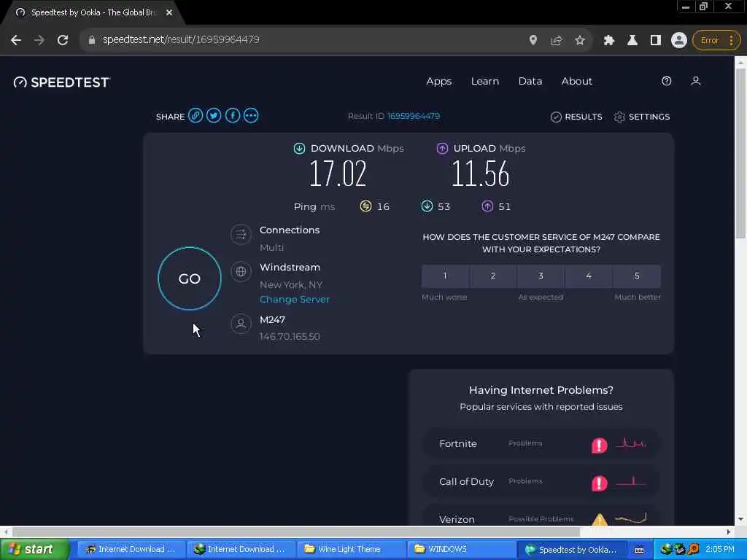Select the Speedtest by Ookla browser tab
747x560 pixels.
pyautogui.click(x=93, y=13)
